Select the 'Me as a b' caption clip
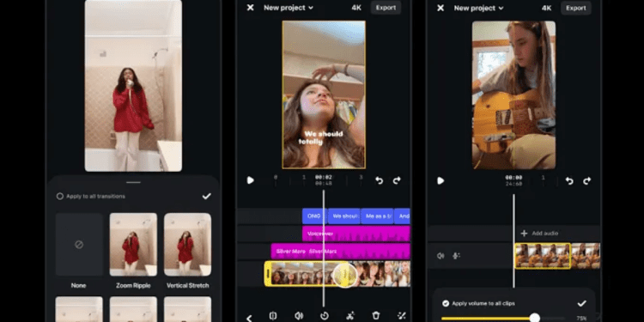 pyautogui.click(x=377, y=216)
